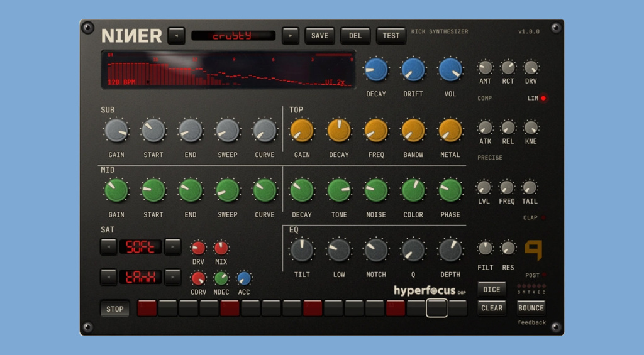Adjust the EQ TILT knob
Image resolution: width=644 pixels, height=355 pixels.
click(302, 250)
